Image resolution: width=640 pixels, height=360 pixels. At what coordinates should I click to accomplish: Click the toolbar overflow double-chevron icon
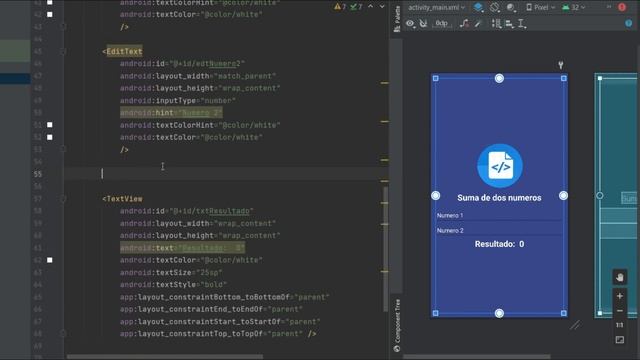tap(609, 7)
